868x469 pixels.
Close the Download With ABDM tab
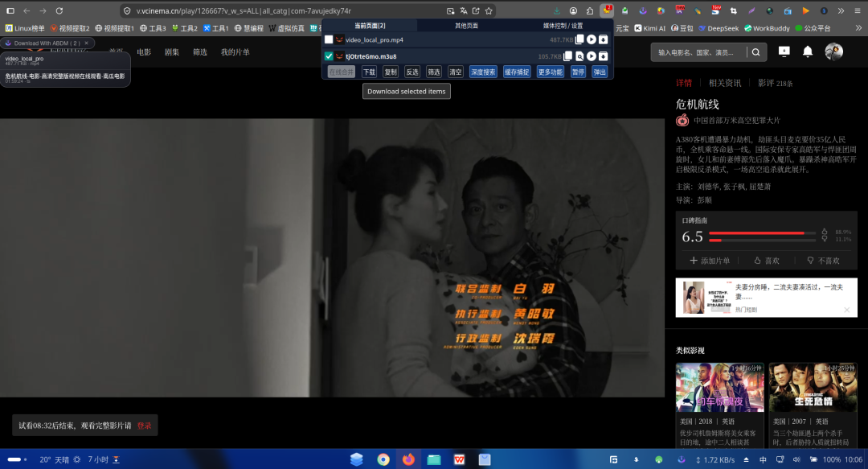pos(86,43)
